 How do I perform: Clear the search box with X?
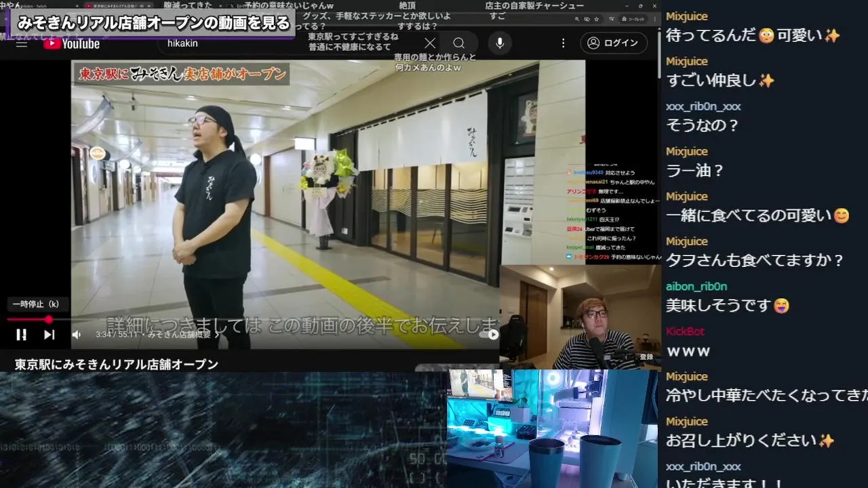(430, 43)
